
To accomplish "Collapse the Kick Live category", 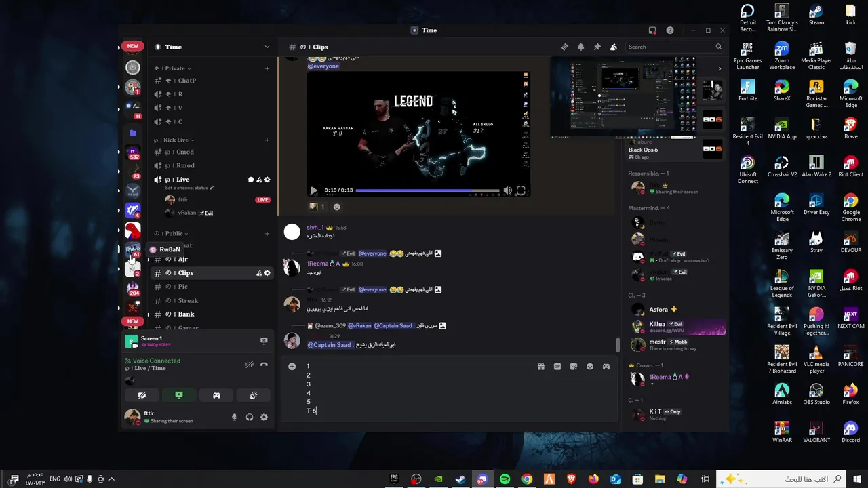I will [174, 140].
